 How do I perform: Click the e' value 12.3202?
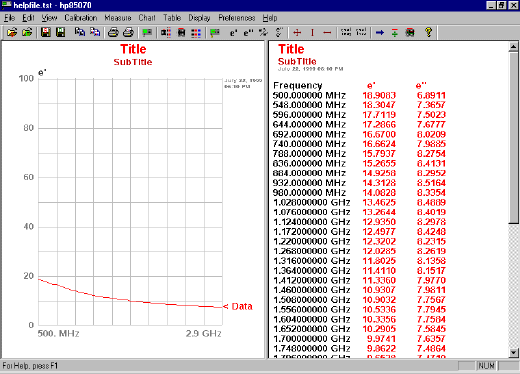pos(379,241)
